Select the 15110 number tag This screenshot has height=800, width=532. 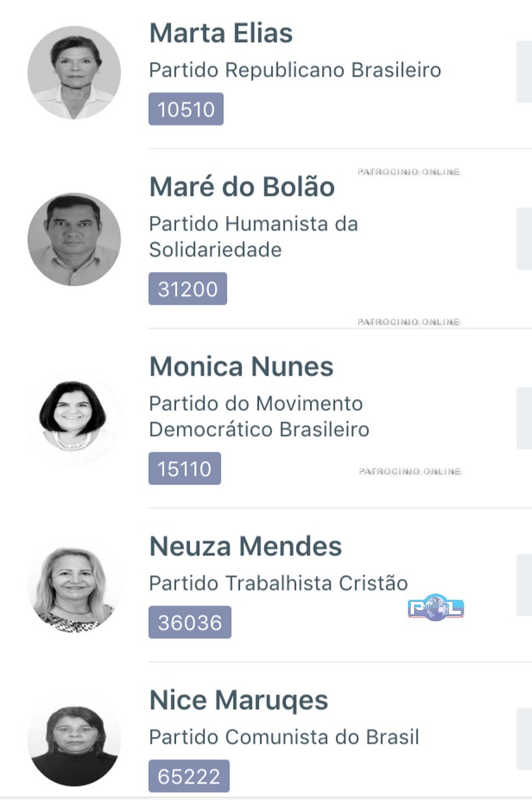pyautogui.click(x=184, y=469)
